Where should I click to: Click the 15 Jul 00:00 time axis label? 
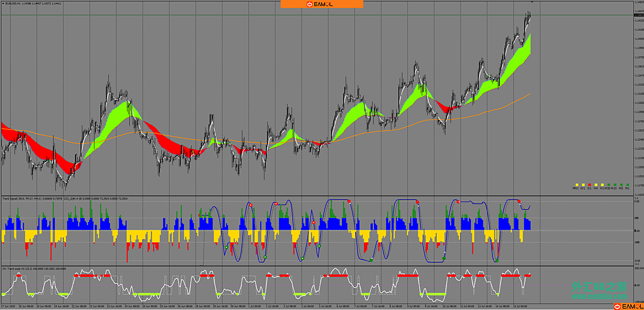(520, 306)
